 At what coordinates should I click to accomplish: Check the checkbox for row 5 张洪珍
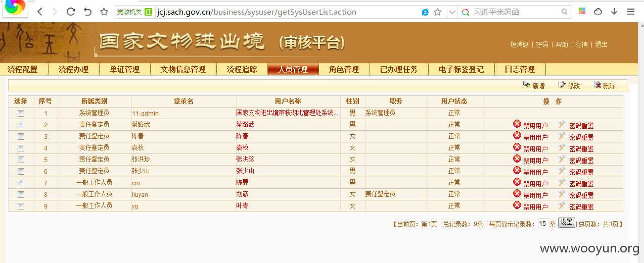coord(21,160)
